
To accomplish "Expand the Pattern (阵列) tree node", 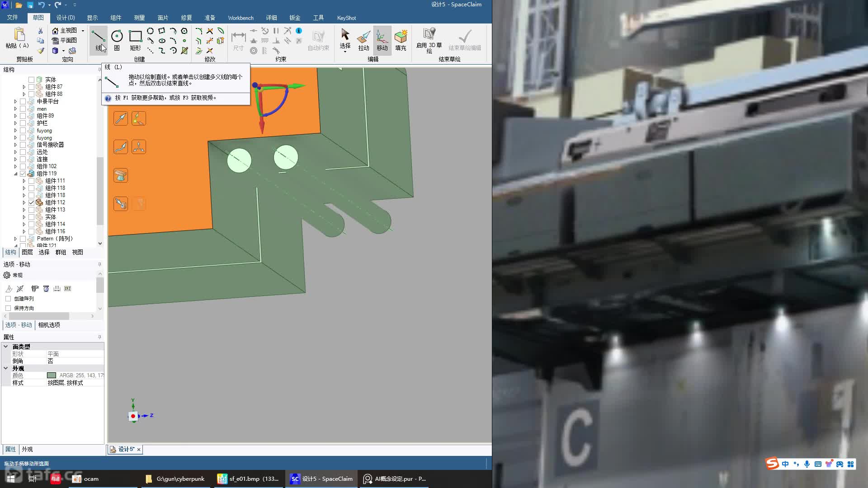I will point(15,239).
